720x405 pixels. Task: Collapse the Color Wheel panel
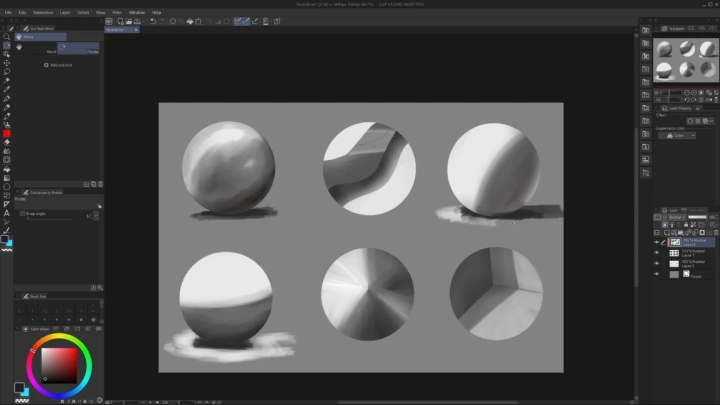(18, 328)
